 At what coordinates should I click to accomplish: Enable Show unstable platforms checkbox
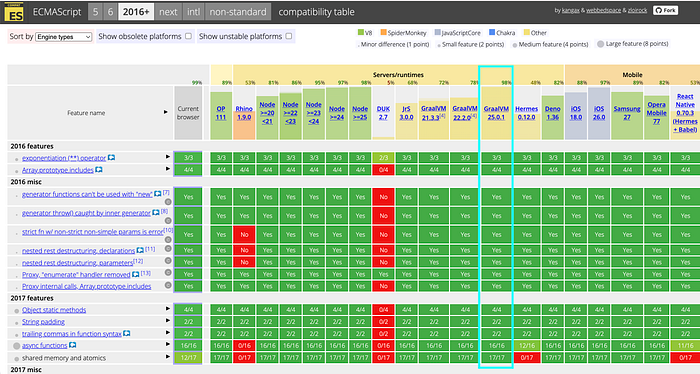289,36
